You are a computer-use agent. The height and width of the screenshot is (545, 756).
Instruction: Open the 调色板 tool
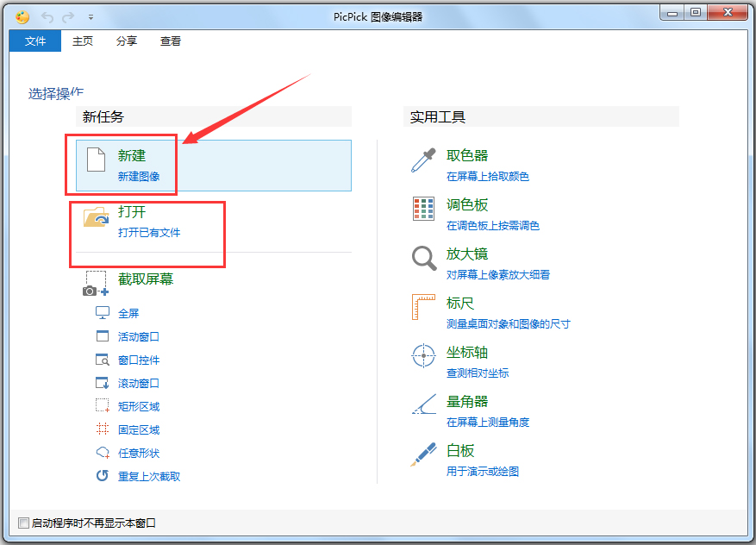click(466, 204)
